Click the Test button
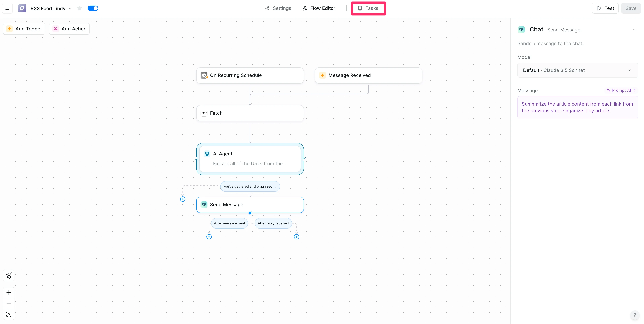Image resolution: width=644 pixels, height=324 pixels. [605, 8]
